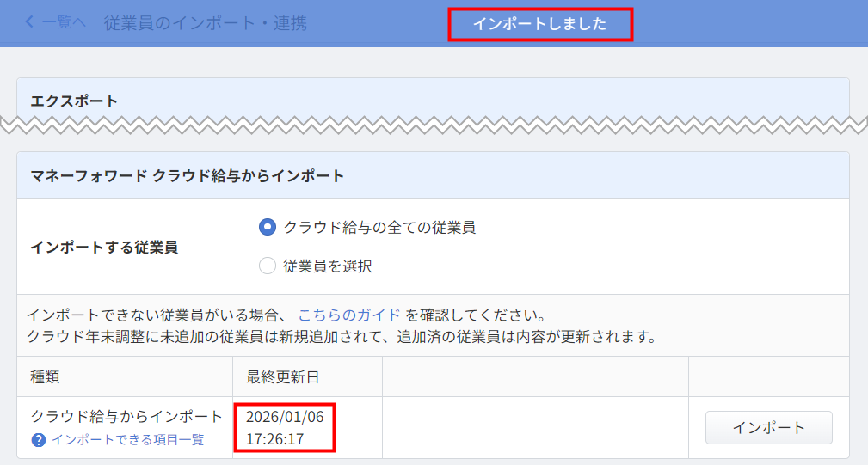Go back via the 一覧へ link

click(x=64, y=23)
